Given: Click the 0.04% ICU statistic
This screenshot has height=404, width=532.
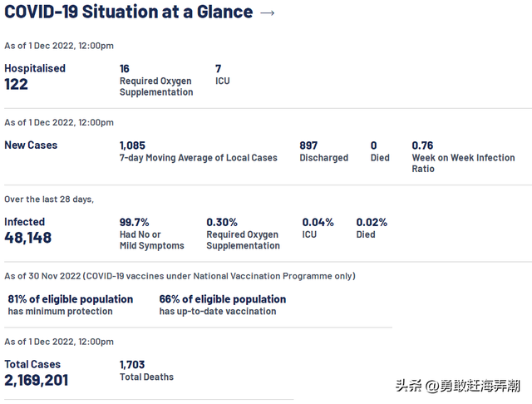Looking at the screenshot, I should pyautogui.click(x=318, y=228).
